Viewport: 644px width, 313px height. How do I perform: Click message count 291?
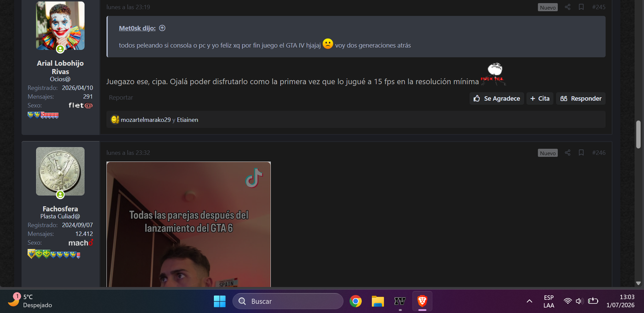pos(88,96)
